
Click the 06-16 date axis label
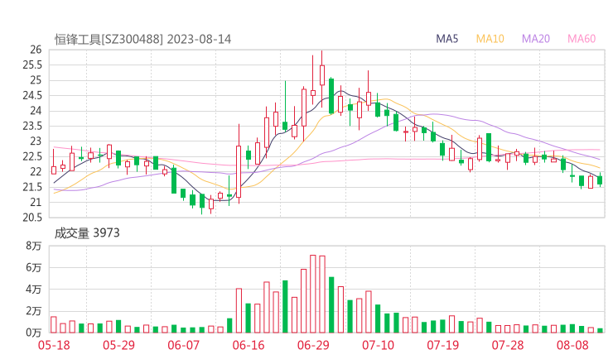point(249,345)
